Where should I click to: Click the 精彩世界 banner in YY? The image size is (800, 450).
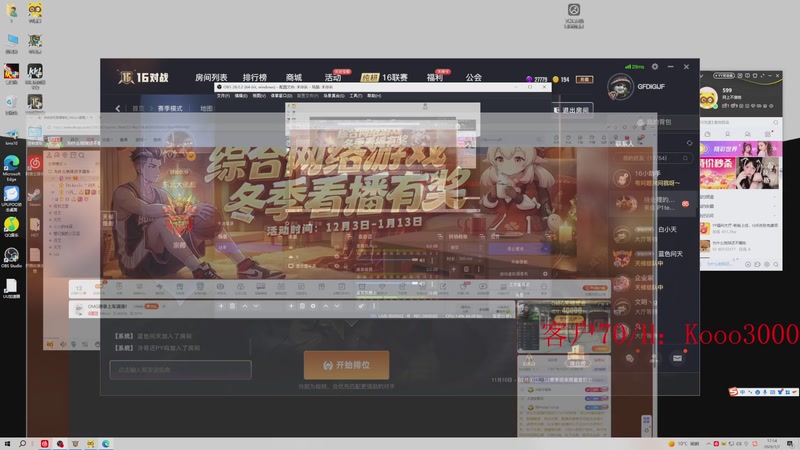741,149
